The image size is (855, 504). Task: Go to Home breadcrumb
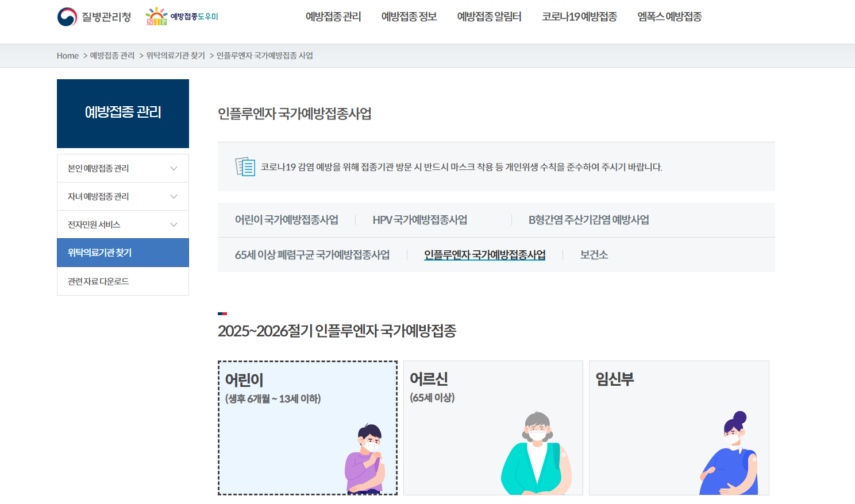(68, 56)
